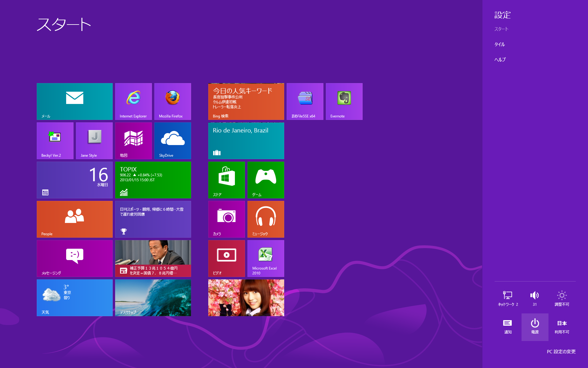This screenshot has height=368, width=588.
Task: Launch the Store tile
Action: click(226, 180)
